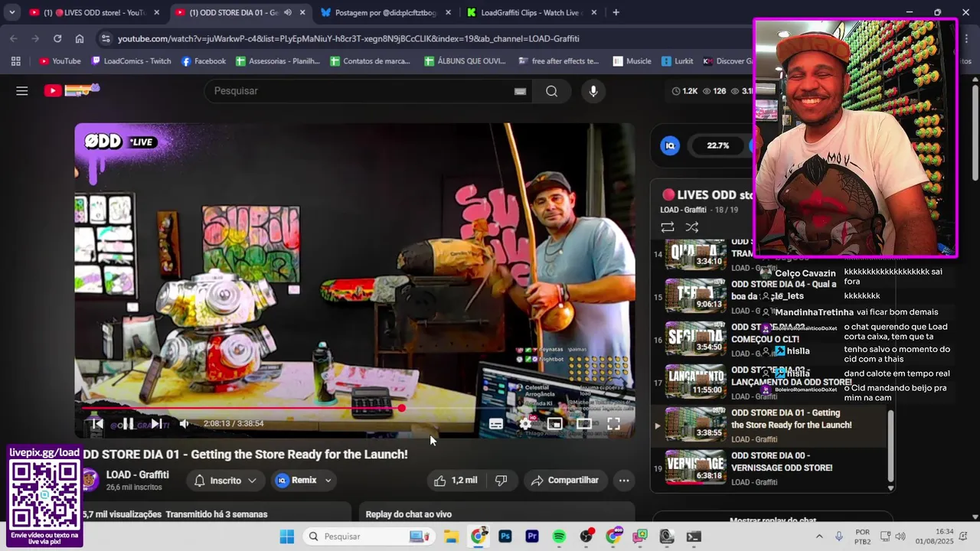Enable miniplayer mode
Image resolution: width=980 pixels, height=551 pixels.
click(x=555, y=423)
